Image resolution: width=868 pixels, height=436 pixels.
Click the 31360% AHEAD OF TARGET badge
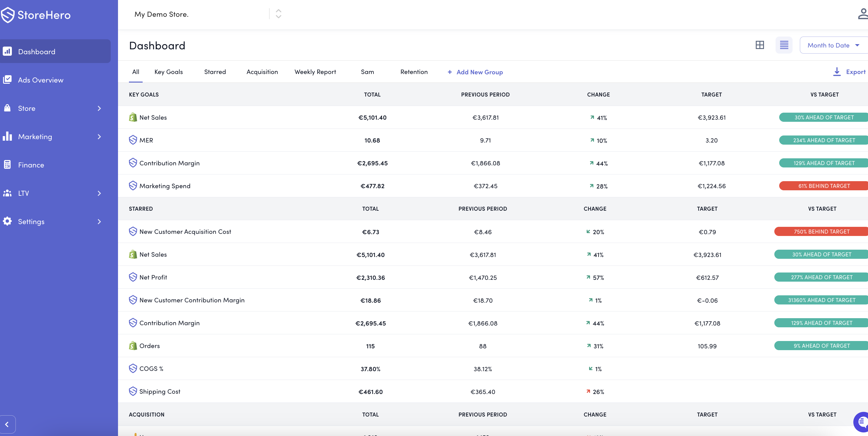821,300
